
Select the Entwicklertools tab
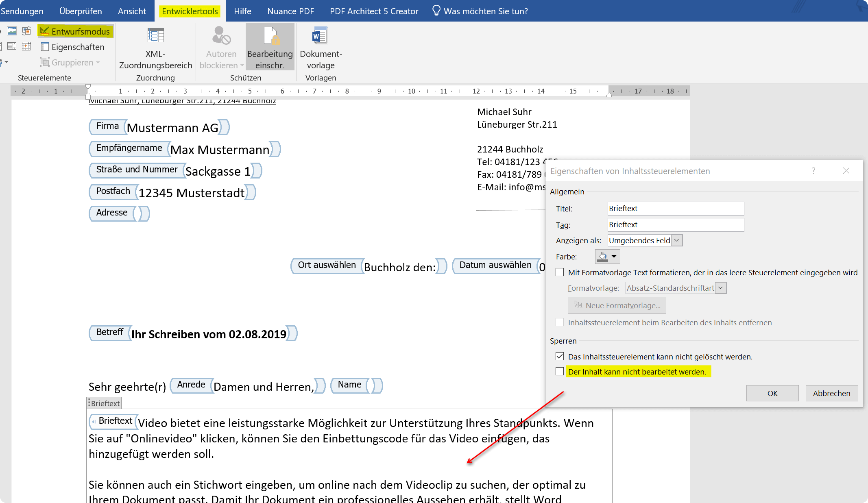(190, 11)
